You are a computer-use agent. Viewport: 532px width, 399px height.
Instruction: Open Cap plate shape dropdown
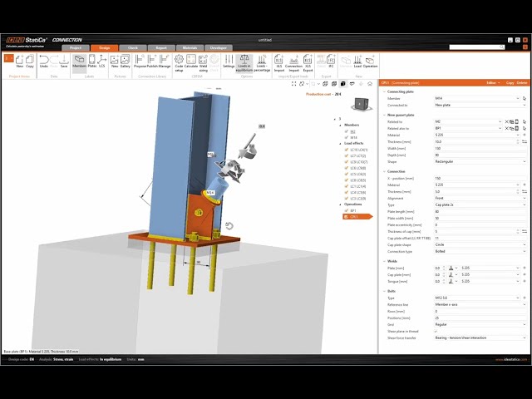(480, 244)
